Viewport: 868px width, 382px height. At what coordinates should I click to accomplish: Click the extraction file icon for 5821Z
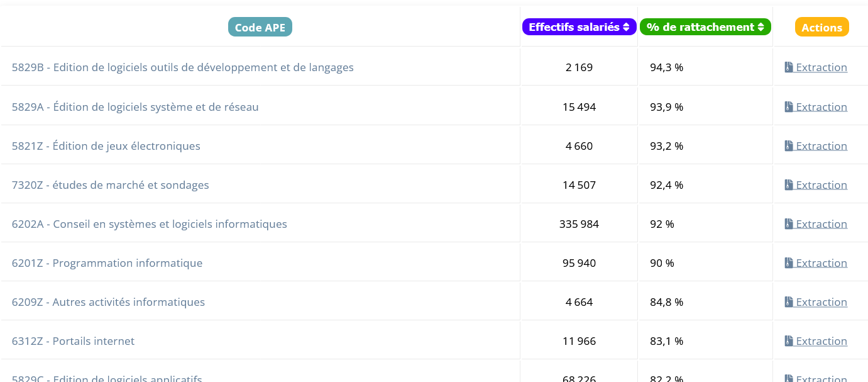coord(789,146)
